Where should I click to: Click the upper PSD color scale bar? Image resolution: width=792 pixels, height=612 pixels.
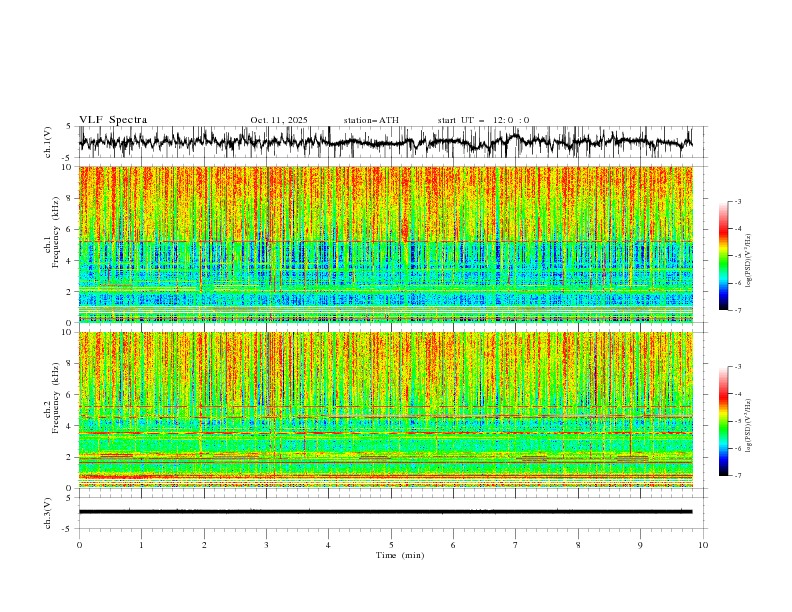(723, 256)
